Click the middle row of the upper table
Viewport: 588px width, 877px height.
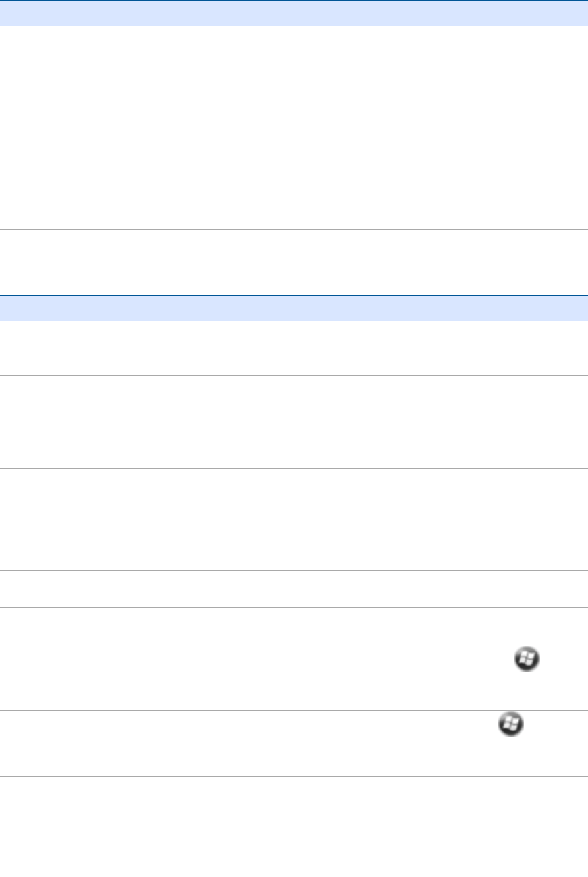(294, 193)
